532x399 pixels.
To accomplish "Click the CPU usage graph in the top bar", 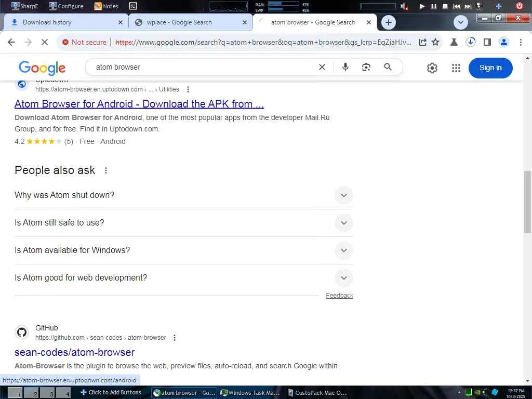I will (x=228, y=6).
